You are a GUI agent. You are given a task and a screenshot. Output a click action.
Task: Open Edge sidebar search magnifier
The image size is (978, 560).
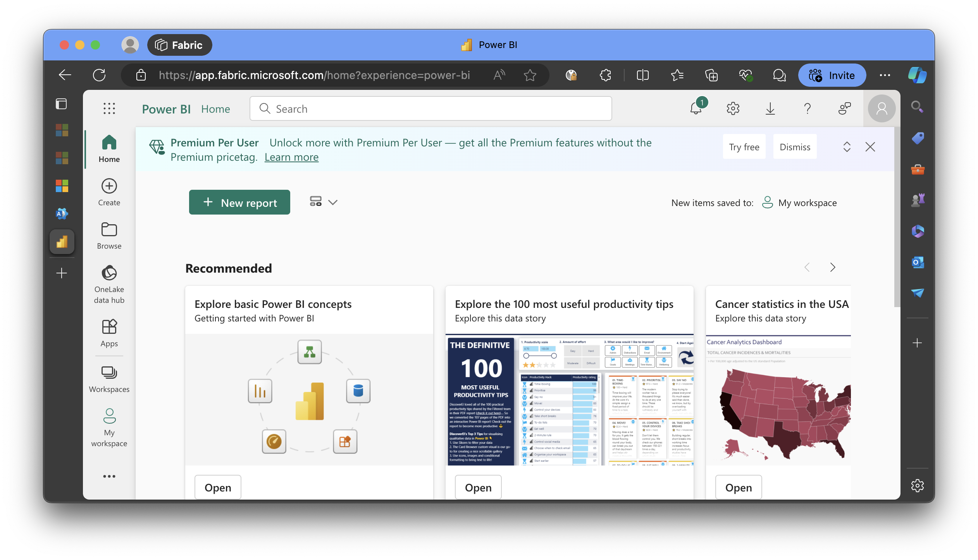point(917,107)
